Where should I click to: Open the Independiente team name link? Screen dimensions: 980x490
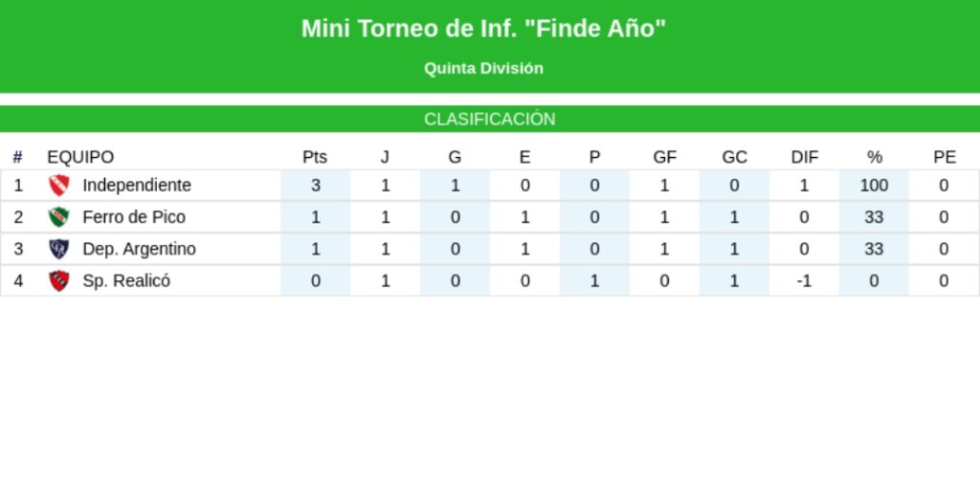pos(137,186)
